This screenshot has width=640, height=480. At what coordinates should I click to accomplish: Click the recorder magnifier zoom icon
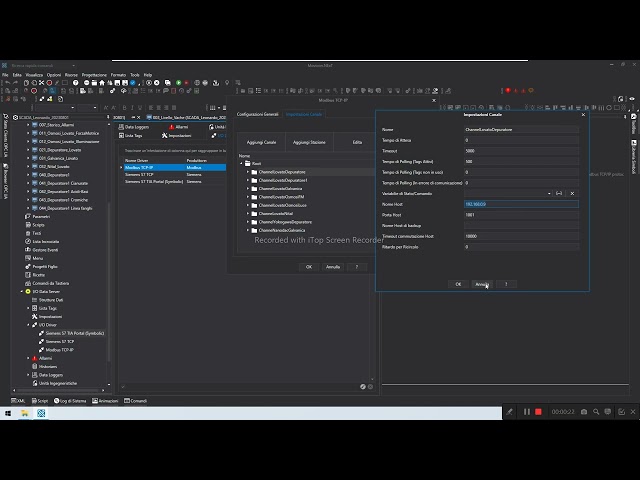596,412
